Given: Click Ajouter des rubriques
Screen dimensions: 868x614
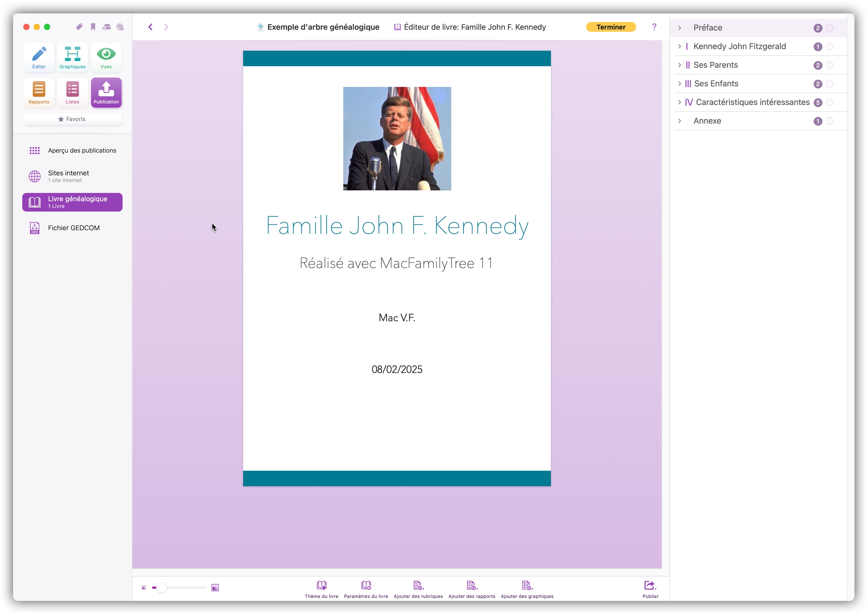Looking at the screenshot, I should 418,590.
